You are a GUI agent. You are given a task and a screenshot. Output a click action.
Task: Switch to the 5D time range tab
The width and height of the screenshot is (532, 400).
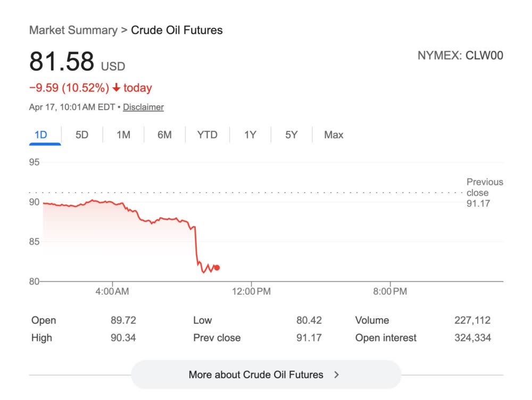[x=82, y=135]
